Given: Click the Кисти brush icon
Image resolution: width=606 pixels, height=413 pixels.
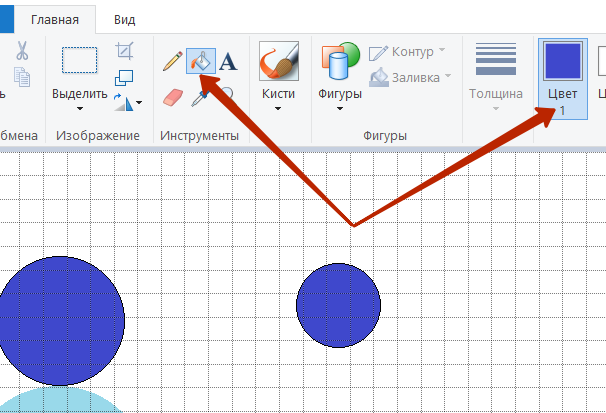Looking at the screenshot, I should (x=279, y=61).
